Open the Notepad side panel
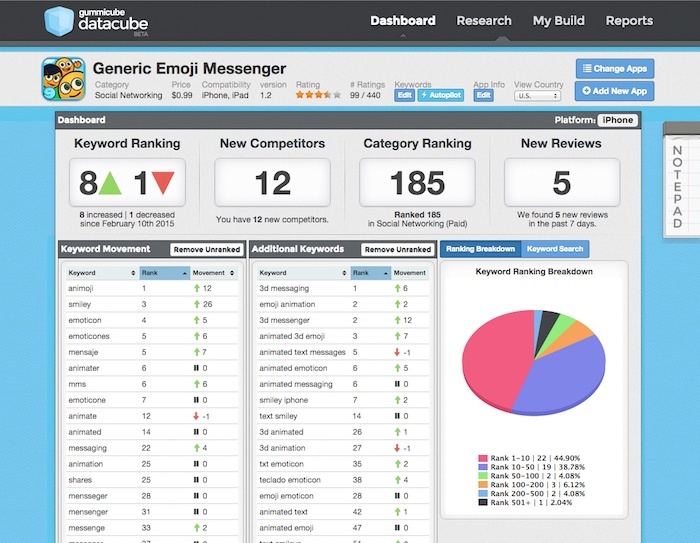The image size is (700, 543). [x=679, y=180]
